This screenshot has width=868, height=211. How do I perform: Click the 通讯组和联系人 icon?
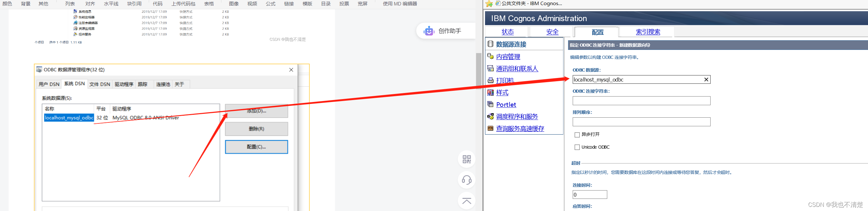(x=490, y=68)
